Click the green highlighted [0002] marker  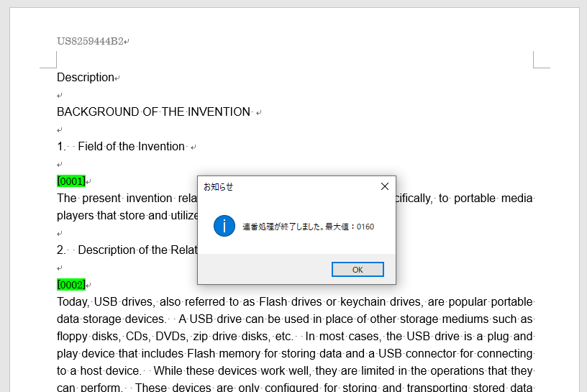(x=71, y=285)
